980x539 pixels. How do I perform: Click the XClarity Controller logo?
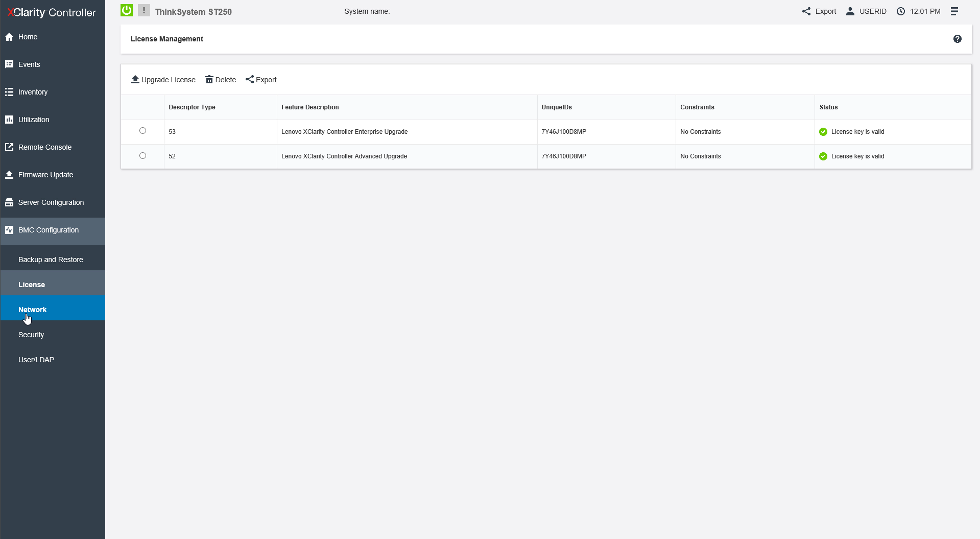(52, 12)
